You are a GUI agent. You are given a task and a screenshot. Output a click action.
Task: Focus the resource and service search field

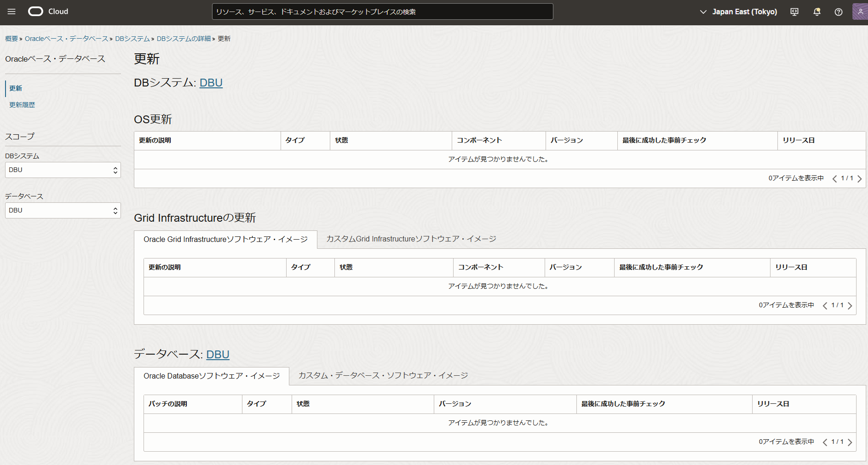[382, 12]
